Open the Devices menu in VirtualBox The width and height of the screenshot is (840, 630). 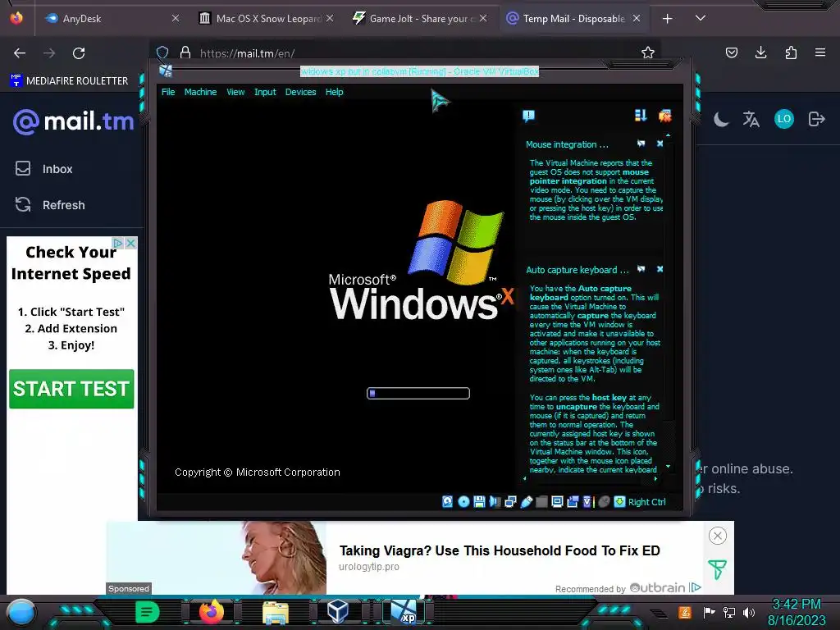[300, 92]
